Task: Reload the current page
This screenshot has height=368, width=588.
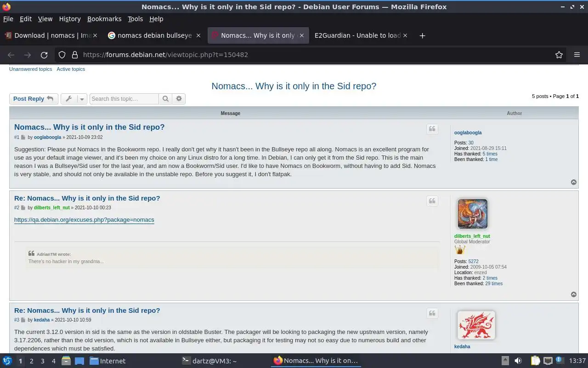Action: click(44, 55)
